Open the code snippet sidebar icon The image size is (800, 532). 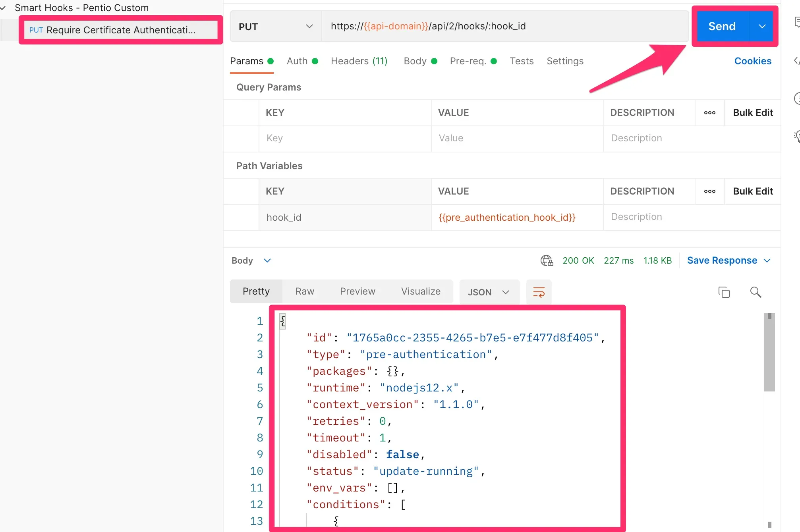pyautogui.click(x=796, y=61)
